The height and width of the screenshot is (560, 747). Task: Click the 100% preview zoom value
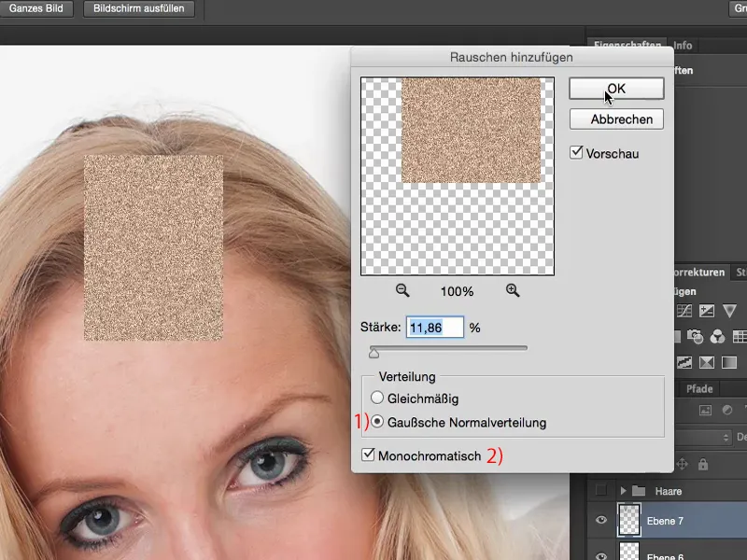tap(457, 291)
